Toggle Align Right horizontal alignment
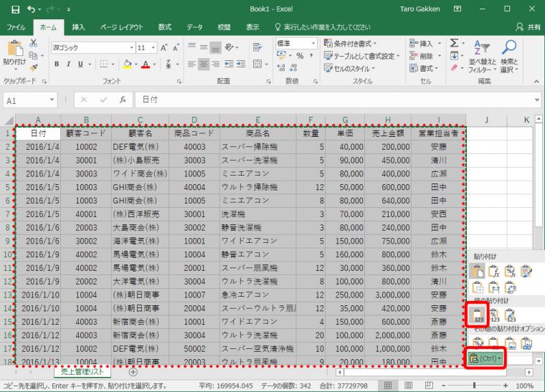 coord(216,64)
